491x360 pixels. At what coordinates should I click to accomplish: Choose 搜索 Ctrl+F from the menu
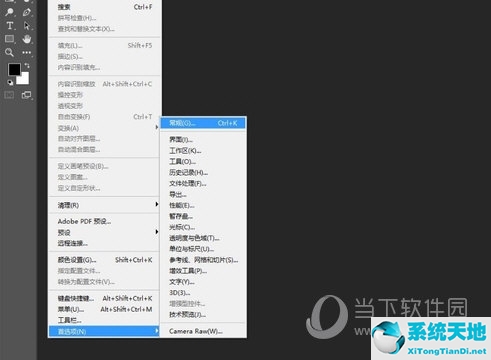click(x=105, y=7)
